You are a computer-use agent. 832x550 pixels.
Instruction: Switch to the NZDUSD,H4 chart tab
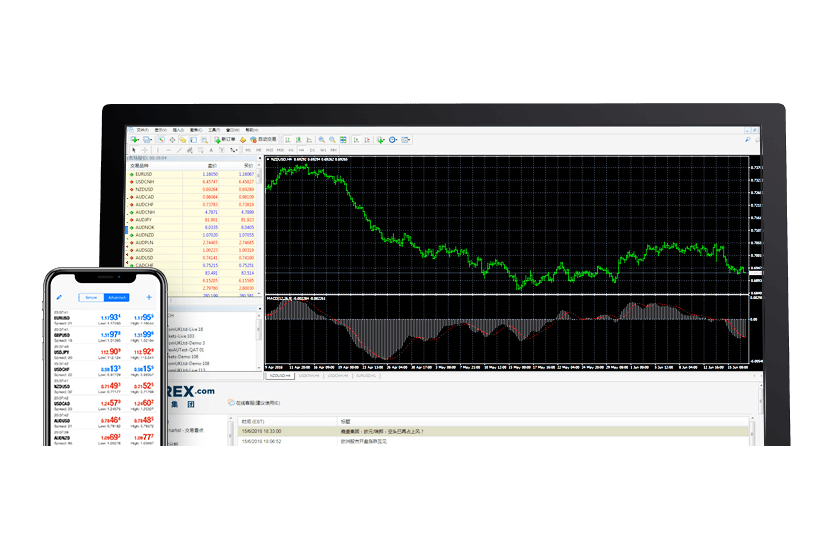pos(279,376)
